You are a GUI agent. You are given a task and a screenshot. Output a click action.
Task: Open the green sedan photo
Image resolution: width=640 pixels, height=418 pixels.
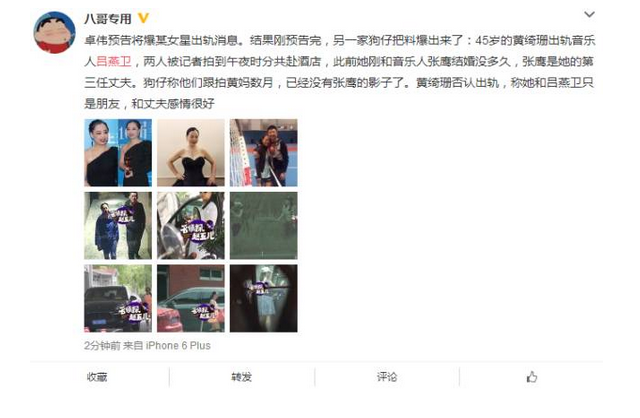point(191,298)
